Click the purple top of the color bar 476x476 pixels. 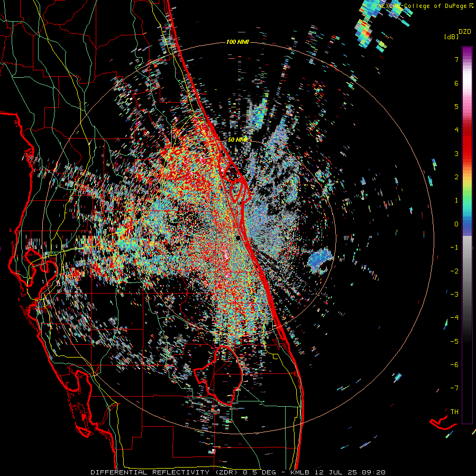pos(467,52)
